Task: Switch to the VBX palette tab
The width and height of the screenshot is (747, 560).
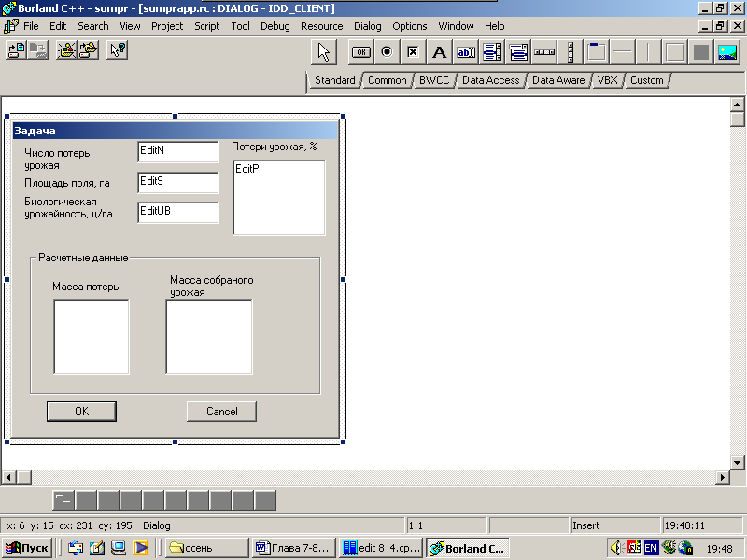Action: click(608, 80)
